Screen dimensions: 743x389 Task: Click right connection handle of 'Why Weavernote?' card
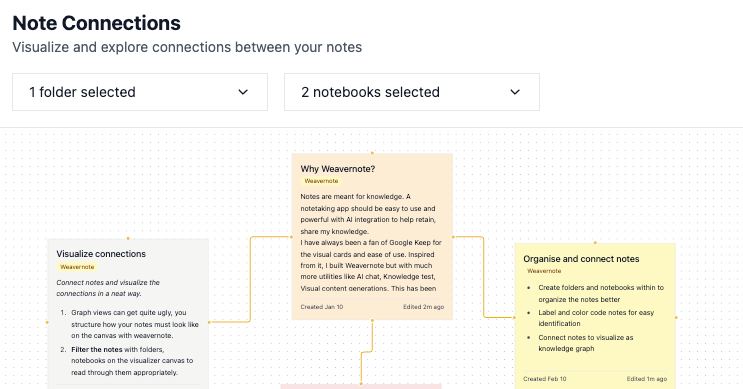(453, 237)
